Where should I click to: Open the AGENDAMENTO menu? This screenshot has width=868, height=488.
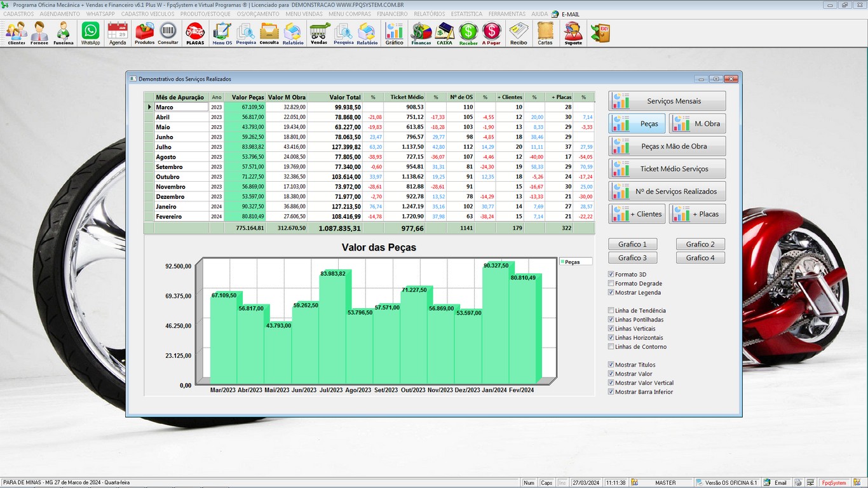[x=60, y=14]
